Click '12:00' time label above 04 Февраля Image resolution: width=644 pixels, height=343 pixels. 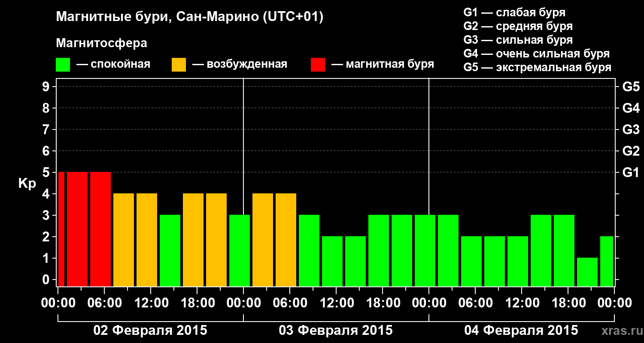point(522,303)
